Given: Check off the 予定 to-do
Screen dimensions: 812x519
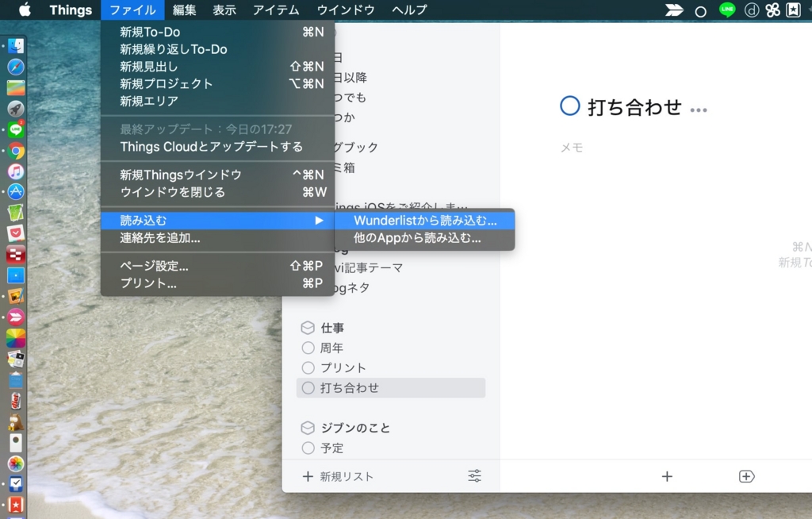Looking at the screenshot, I should coord(308,448).
